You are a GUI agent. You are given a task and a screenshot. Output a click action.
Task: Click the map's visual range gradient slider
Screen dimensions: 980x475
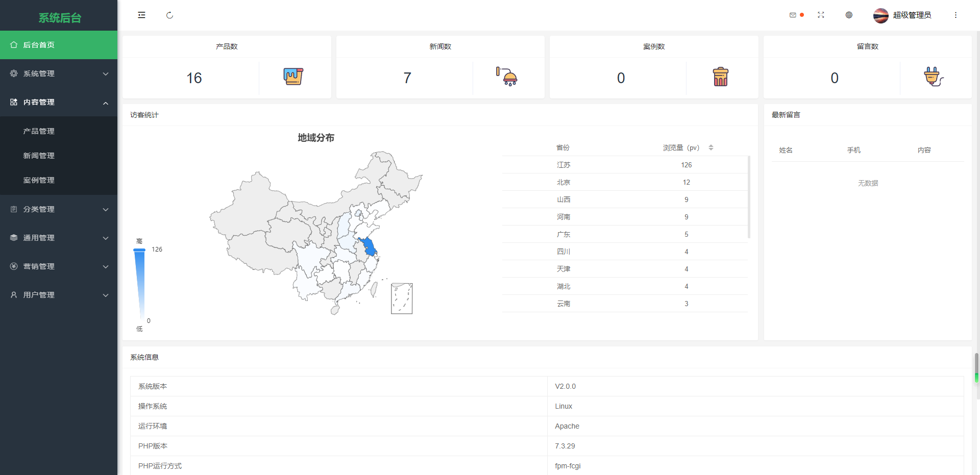pos(139,284)
